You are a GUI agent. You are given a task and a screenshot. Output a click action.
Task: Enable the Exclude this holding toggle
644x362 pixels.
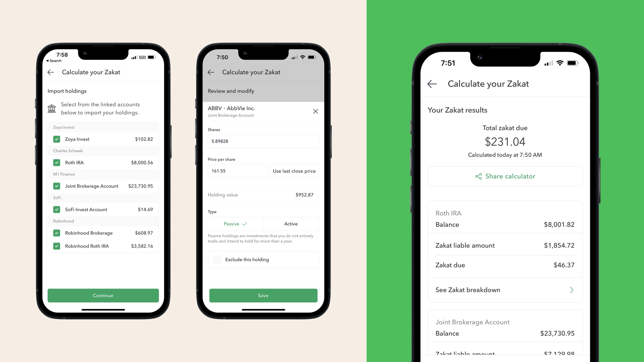216,259
